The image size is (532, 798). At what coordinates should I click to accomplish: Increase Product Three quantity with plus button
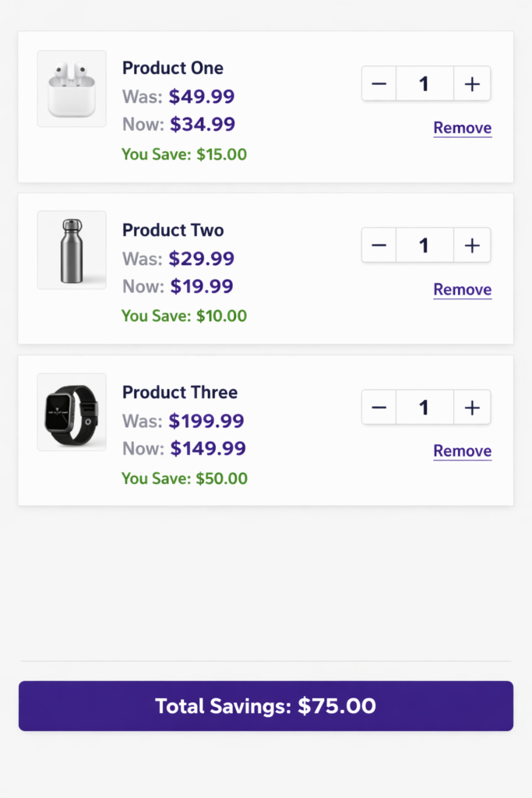click(472, 407)
